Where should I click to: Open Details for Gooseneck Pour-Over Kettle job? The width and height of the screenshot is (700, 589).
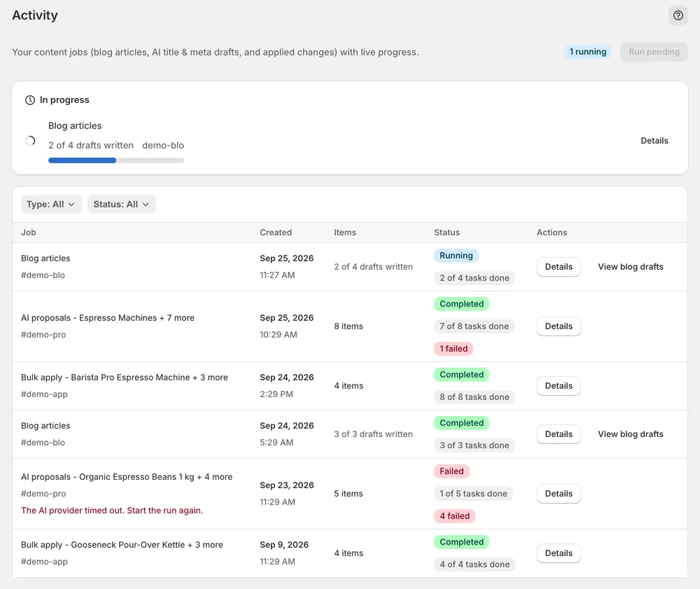(559, 553)
